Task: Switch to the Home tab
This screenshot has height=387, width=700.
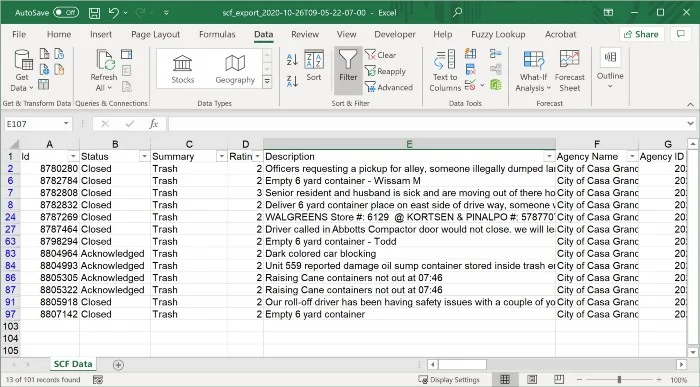Action: (x=59, y=34)
